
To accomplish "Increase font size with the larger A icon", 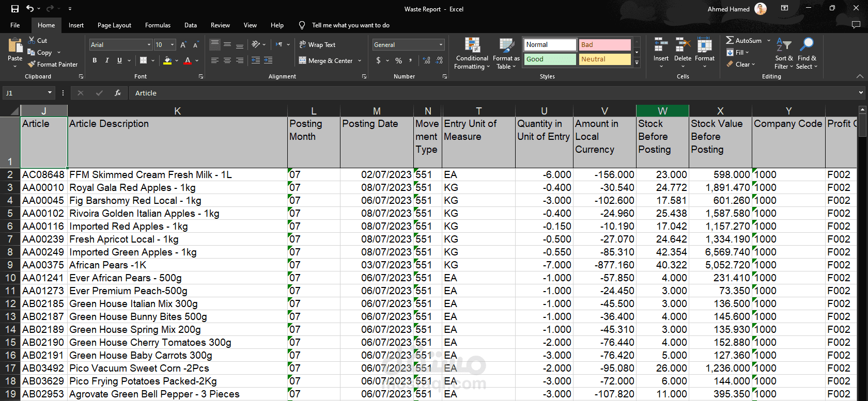I will pos(183,45).
